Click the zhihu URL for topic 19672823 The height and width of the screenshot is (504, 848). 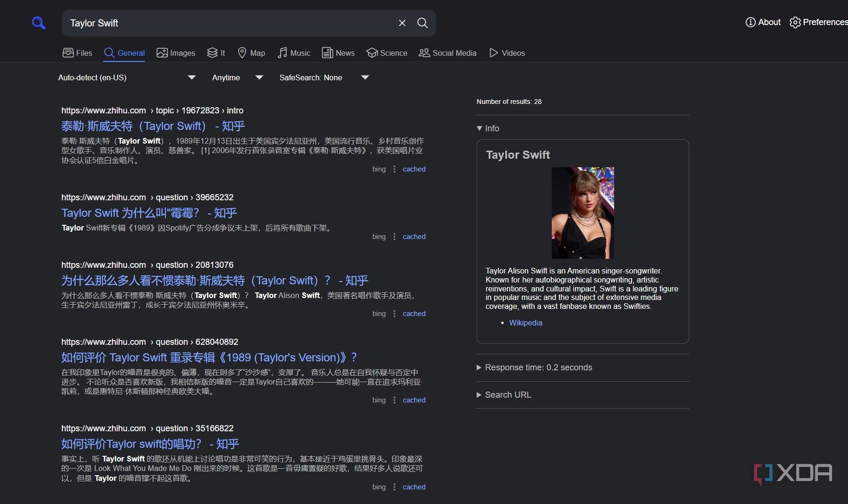pyautogui.click(x=152, y=111)
